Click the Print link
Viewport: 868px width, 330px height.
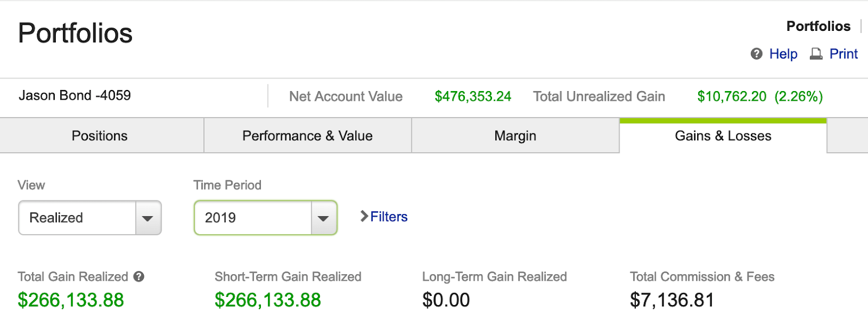pos(843,54)
